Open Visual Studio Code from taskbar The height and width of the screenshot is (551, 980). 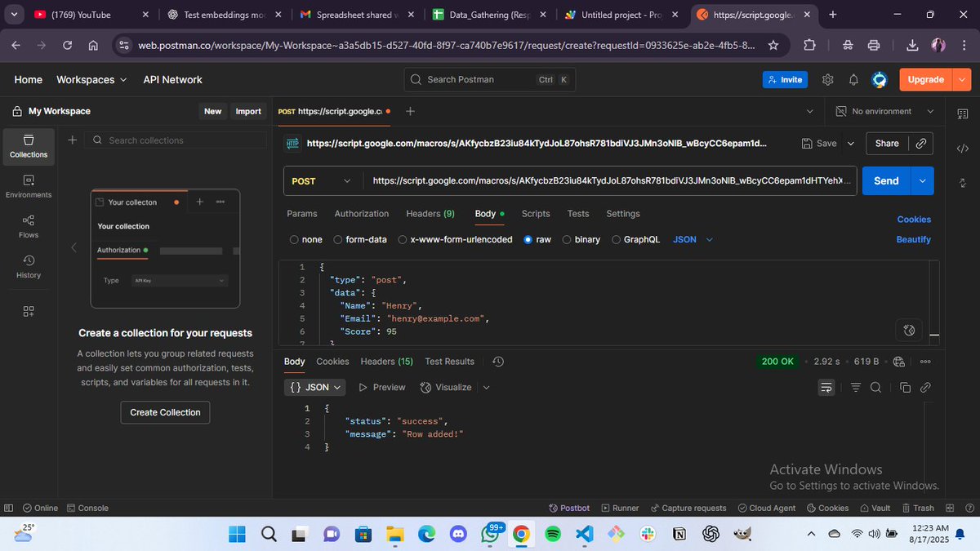[x=584, y=534]
